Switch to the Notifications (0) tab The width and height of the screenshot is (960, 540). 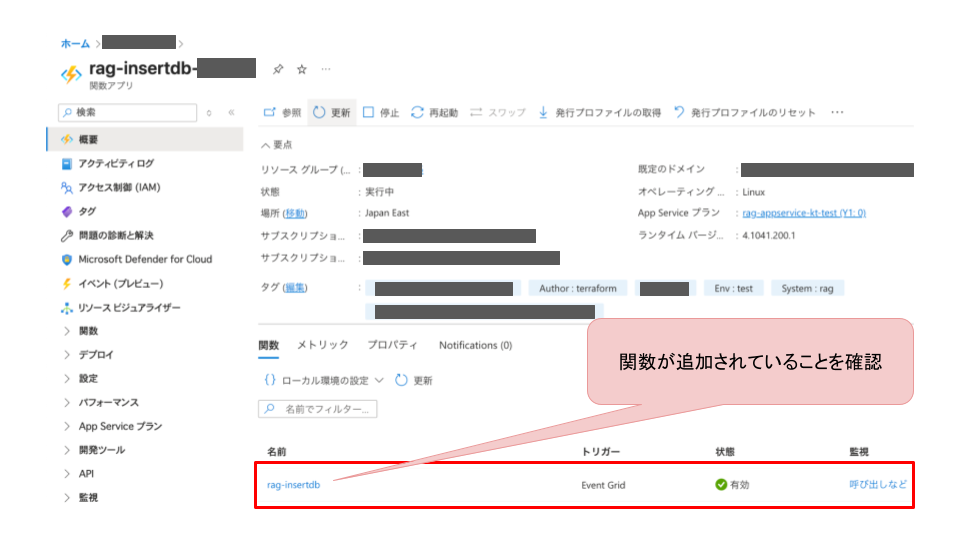click(475, 345)
